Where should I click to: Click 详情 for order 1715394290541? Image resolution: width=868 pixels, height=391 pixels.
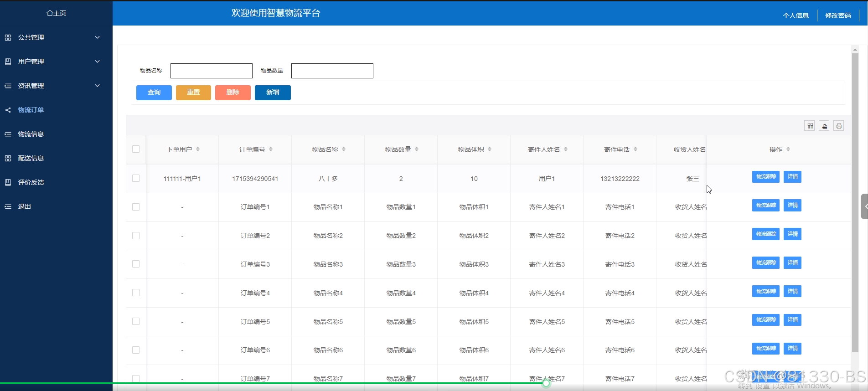[x=792, y=177]
